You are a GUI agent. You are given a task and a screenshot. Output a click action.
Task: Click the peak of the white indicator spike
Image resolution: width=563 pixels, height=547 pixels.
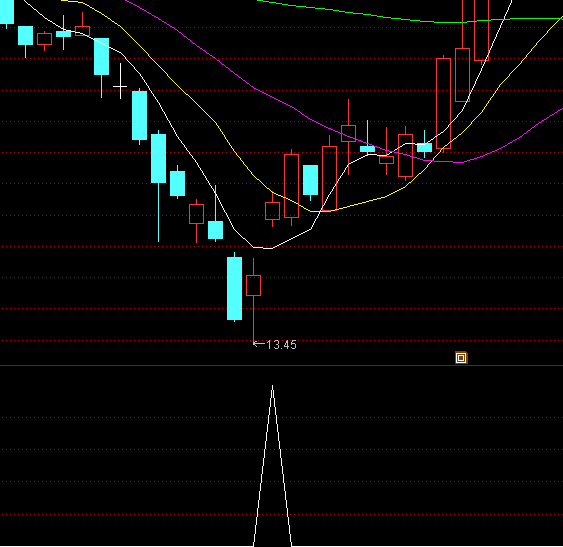pyautogui.click(x=273, y=386)
